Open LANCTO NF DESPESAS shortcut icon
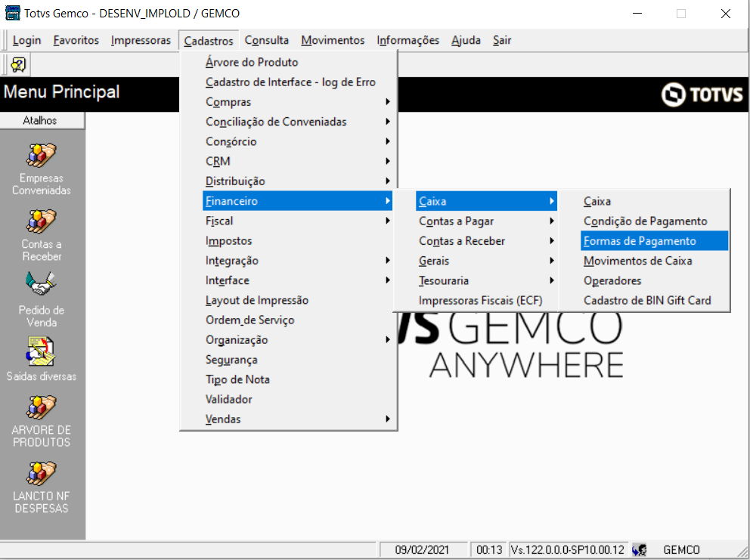Screen dimensions: 750x560 coord(41,473)
